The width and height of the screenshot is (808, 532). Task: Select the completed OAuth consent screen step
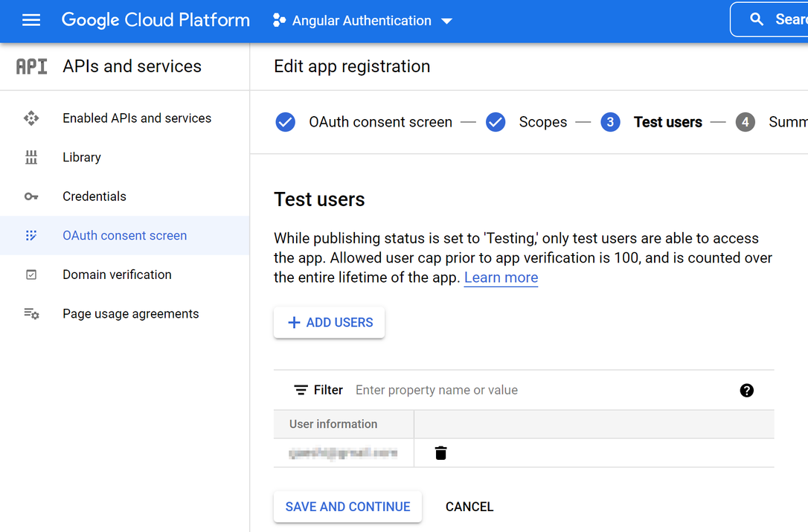[x=285, y=121]
